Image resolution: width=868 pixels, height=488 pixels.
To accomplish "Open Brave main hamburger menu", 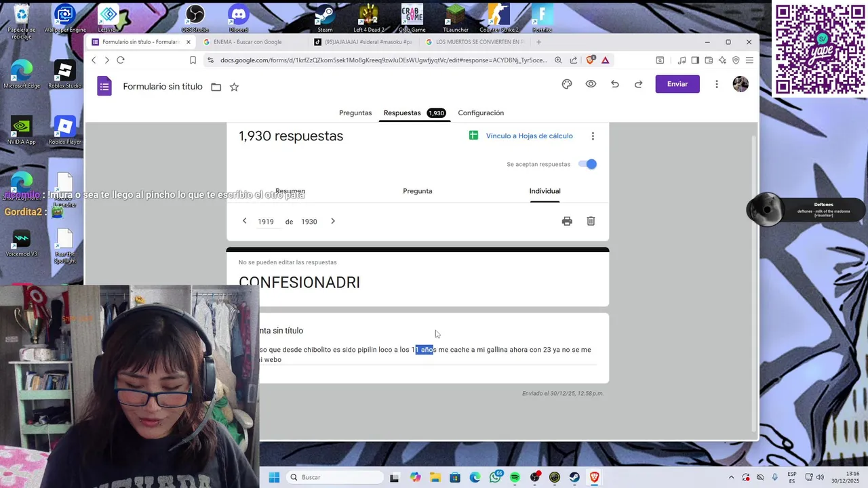I will (x=749, y=60).
